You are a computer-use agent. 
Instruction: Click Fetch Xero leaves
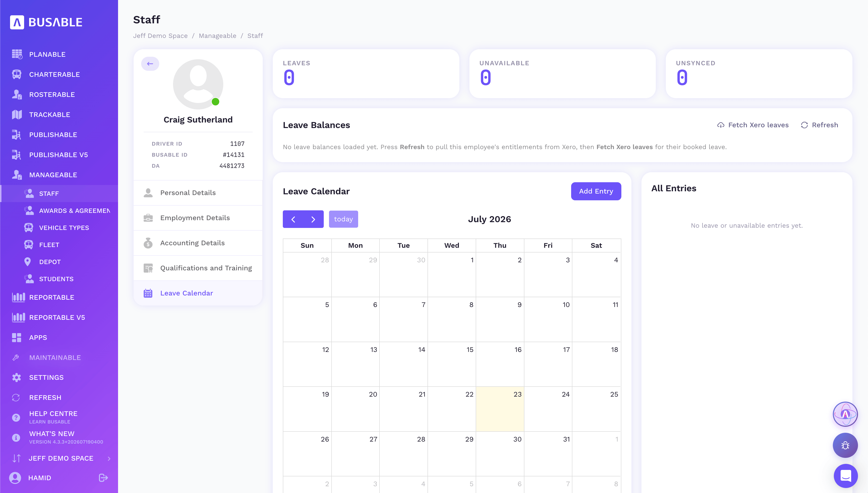753,125
